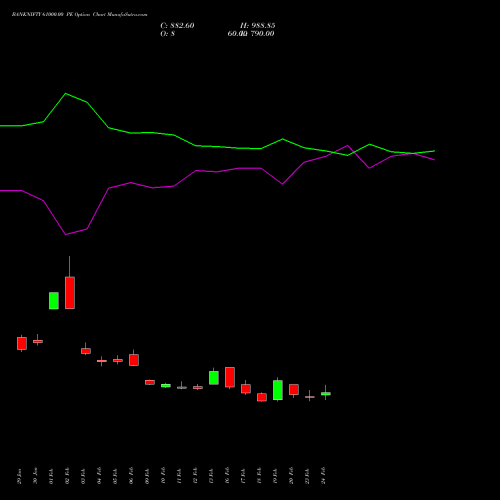Click the BANKNIFTY PE Options chart title
This screenshot has width=500, height=500.
coord(79,15)
